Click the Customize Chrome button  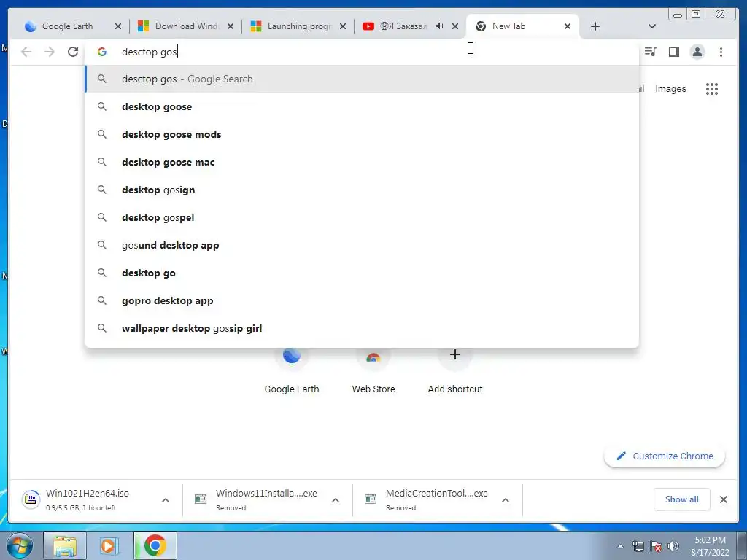[x=665, y=456]
